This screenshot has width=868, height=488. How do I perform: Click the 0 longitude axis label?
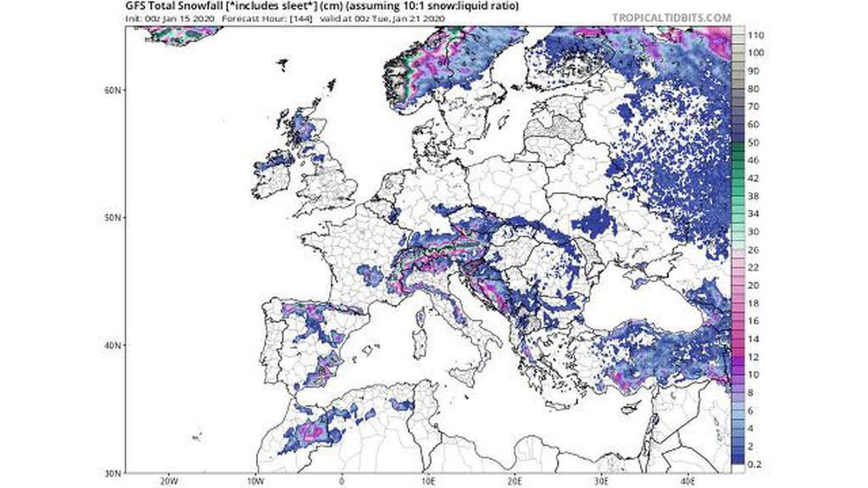coord(342,481)
